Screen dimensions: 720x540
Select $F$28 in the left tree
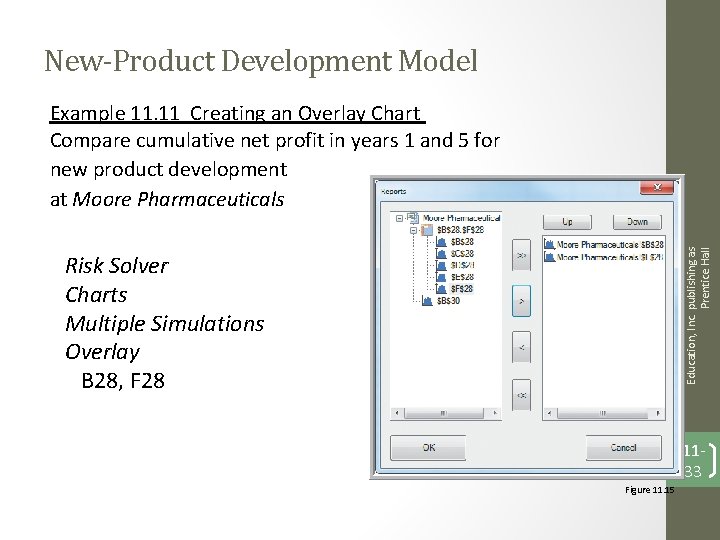click(x=462, y=289)
